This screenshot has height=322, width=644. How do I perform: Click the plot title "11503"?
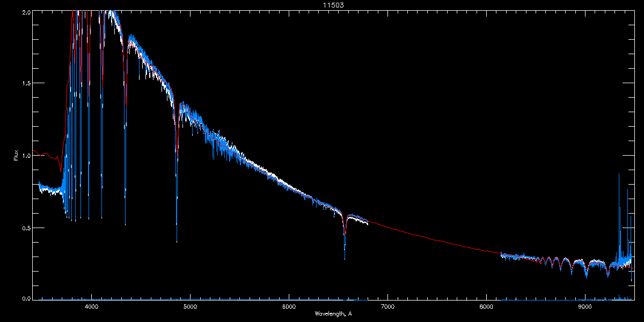coord(333,5)
